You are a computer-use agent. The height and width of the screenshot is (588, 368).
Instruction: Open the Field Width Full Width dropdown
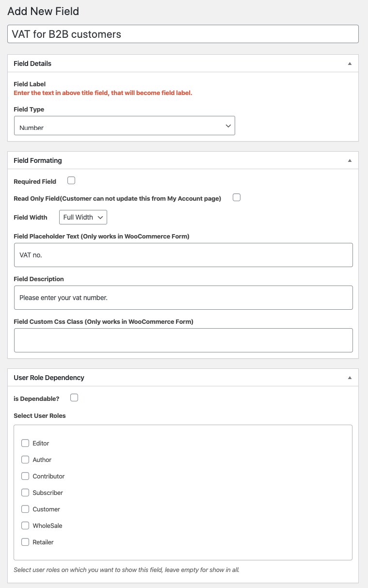(83, 217)
